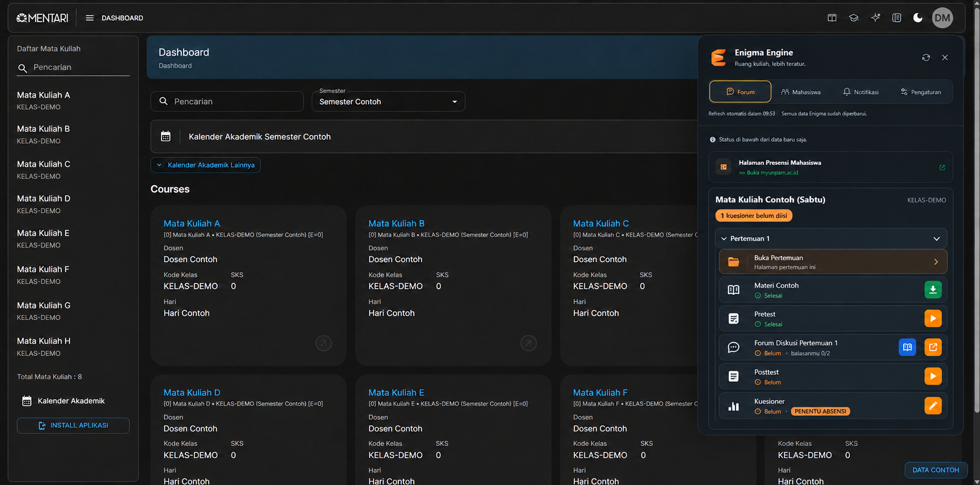Click the Kuesioner bar chart icon
The width and height of the screenshot is (980, 485).
(x=734, y=406)
